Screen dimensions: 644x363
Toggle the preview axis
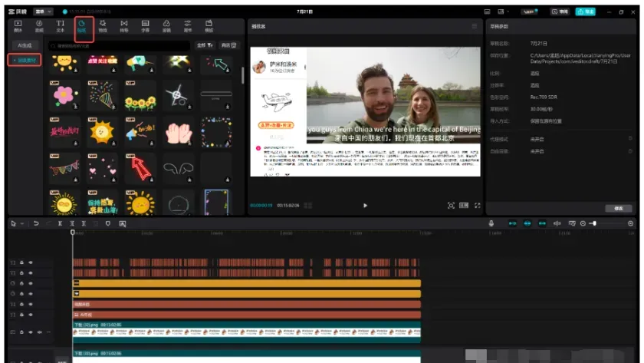tap(557, 223)
